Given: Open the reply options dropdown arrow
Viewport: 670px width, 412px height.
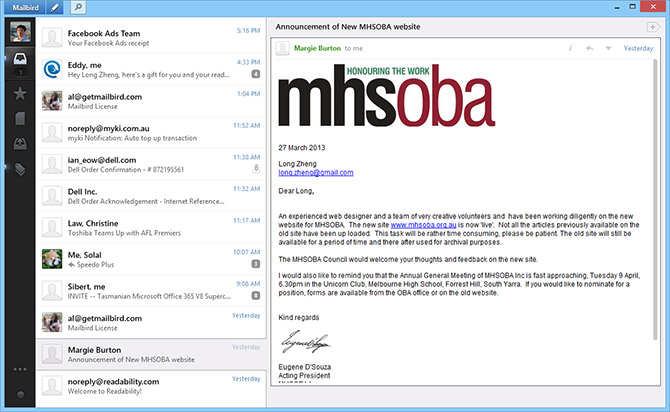Looking at the screenshot, I should coord(608,48).
